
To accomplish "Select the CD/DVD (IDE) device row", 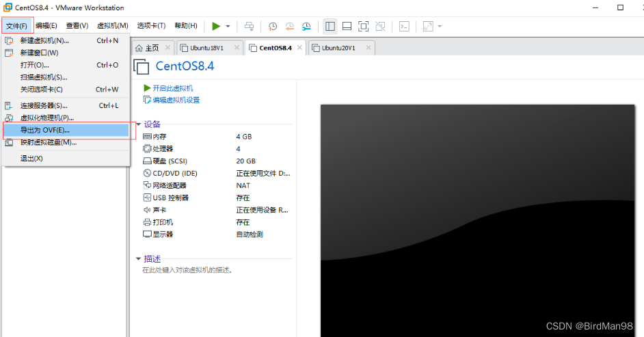I will point(217,173).
